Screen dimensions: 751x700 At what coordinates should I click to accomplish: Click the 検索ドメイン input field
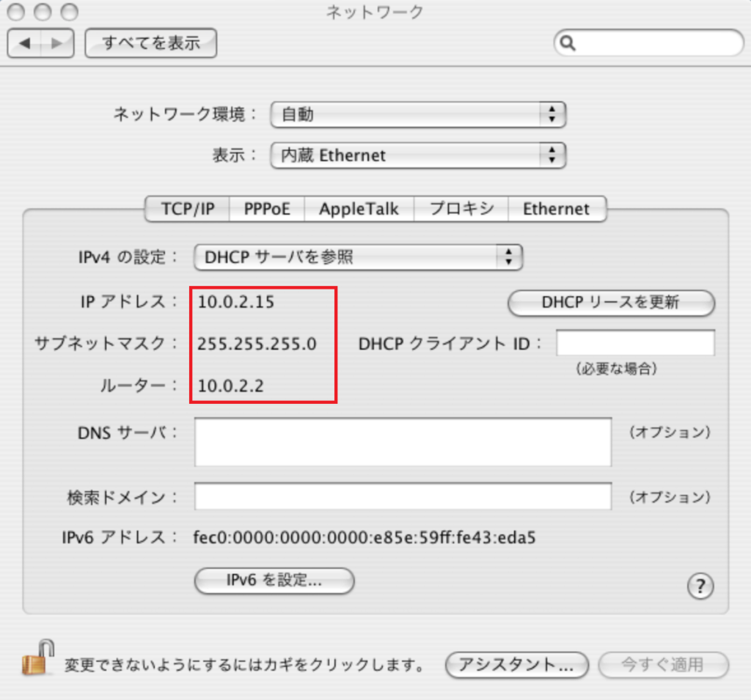(403, 496)
